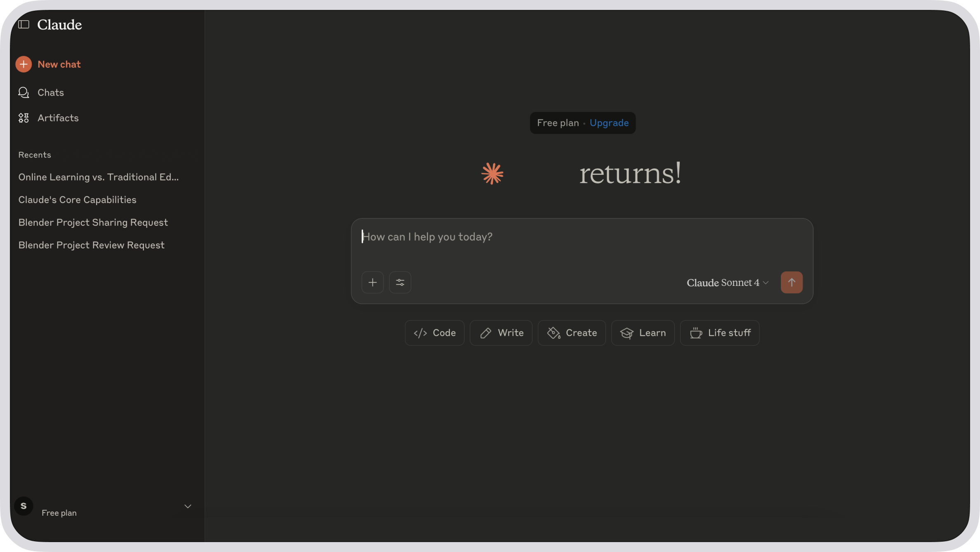Image resolution: width=980 pixels, height=552 pixels.
Task: Collapse the sidebar with the panel icon
Action: coord(24,25)
